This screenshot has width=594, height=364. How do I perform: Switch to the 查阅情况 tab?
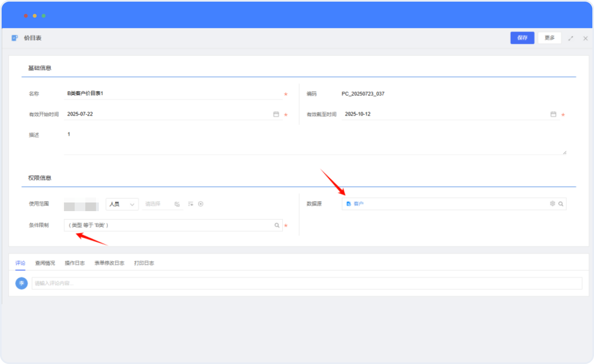click(x=45, y=263)
